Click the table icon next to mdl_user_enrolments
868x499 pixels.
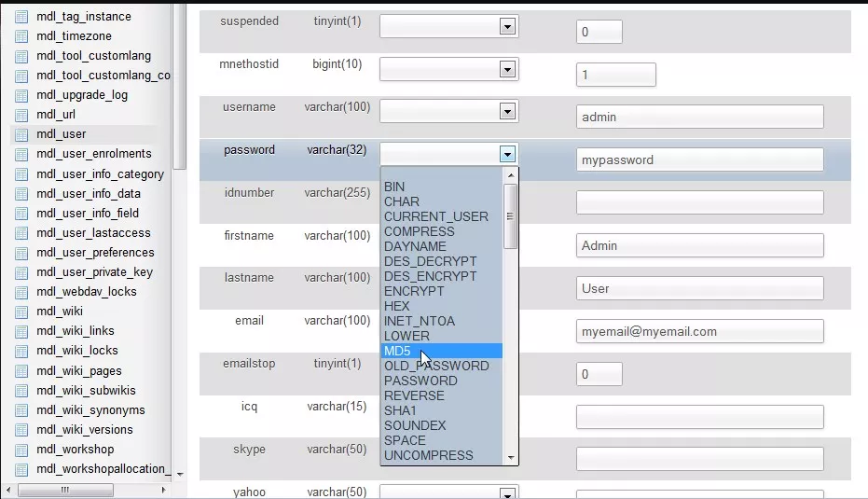click(21, 154)
